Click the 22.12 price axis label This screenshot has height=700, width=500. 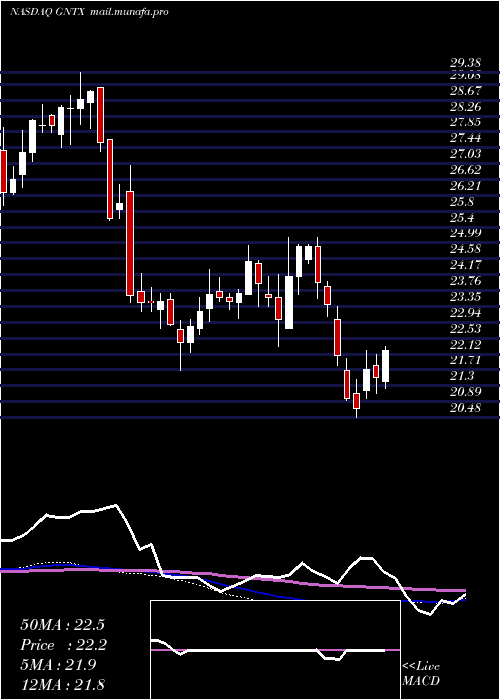click(x=467, y=345)
